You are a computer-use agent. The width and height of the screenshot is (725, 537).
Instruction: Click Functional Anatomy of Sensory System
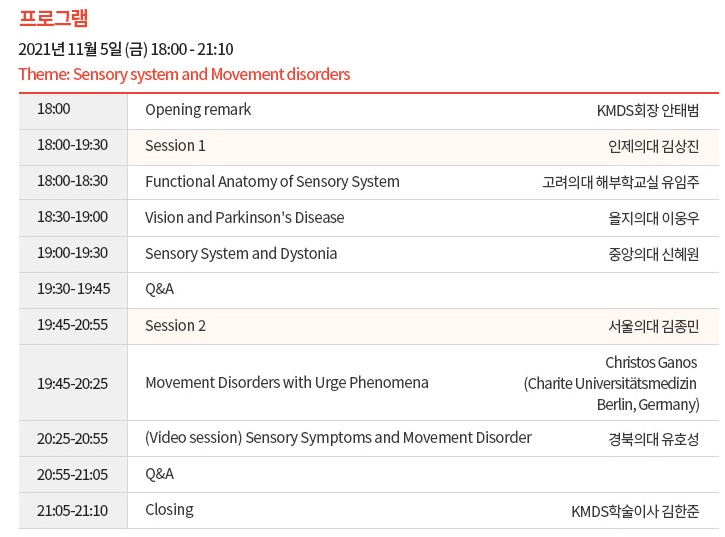(272, 182)
